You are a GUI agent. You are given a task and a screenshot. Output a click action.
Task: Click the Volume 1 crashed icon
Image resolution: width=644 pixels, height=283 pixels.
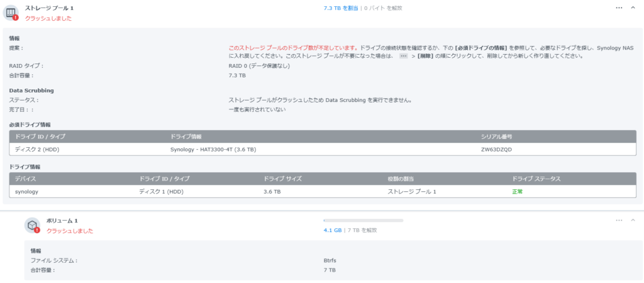(x=33, y=225)
